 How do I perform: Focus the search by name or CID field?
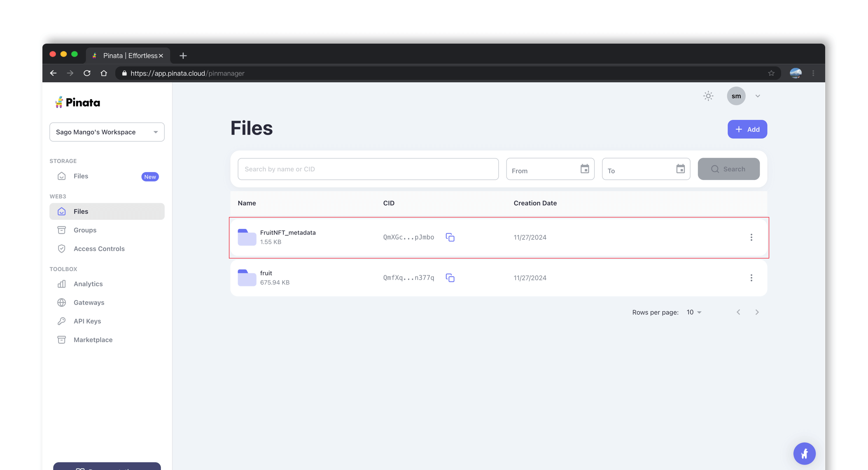pyautogui.click(x=368, y=169)
